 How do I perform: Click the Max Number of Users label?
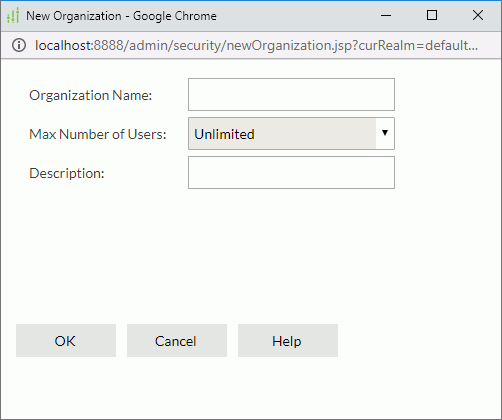coord(98,134)
